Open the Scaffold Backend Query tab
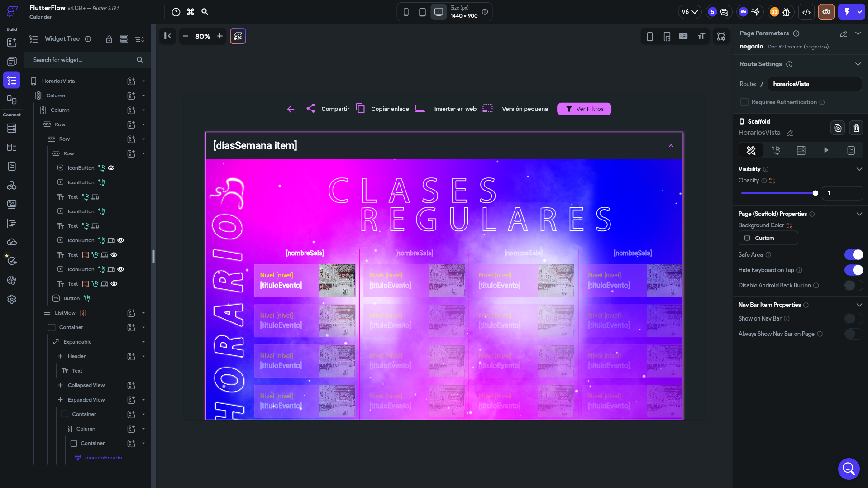This screenshot has height=488, width=868. (x=801, y=150)
